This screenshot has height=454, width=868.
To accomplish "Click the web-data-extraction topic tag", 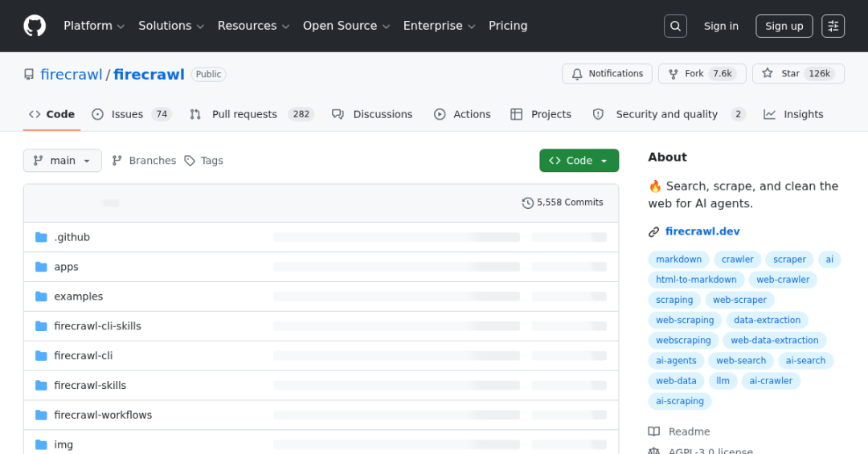I will pos(775,341).
